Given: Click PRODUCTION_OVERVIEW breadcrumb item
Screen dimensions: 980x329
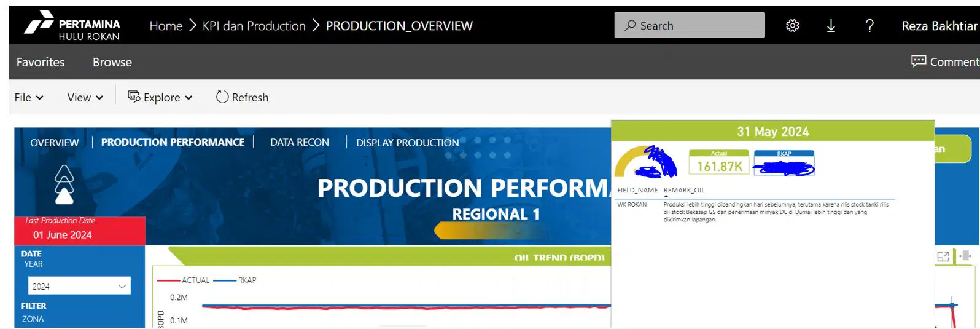Looking at the screenshot, I should tap(399, 26).
